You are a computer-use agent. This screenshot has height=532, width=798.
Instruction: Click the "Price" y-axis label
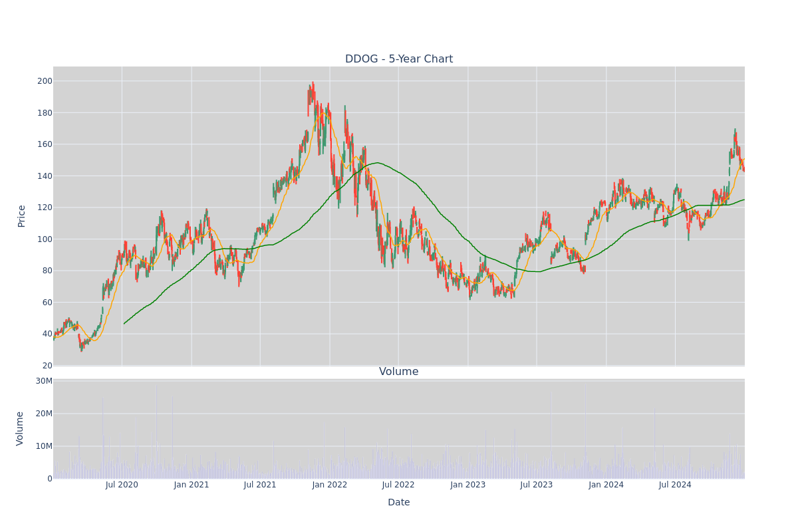pos(22,215)
